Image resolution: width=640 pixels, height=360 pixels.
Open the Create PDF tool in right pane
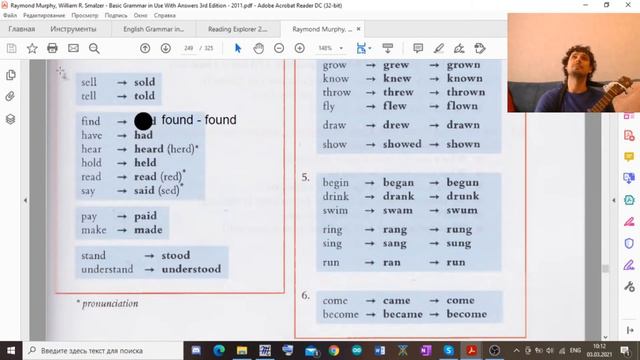coord(629,135)
